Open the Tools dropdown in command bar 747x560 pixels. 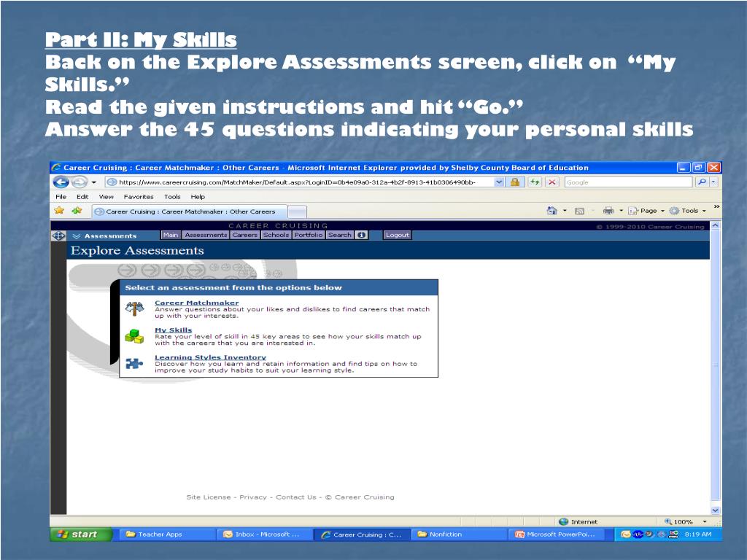(x=688, y=211)
